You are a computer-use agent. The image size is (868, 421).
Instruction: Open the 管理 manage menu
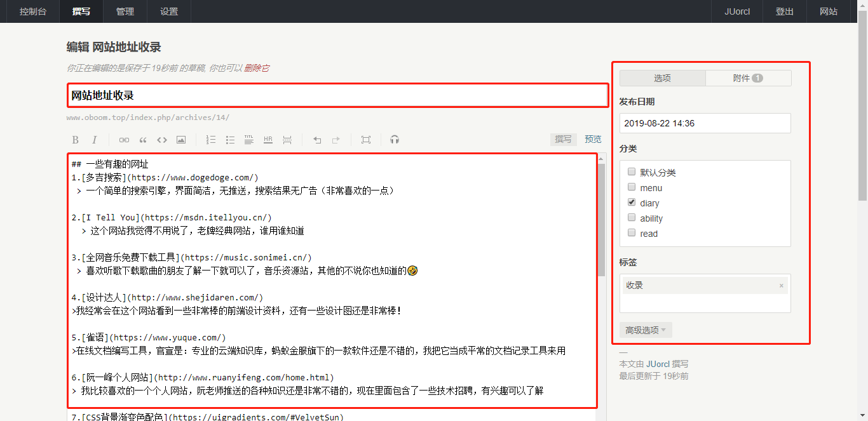point(125,11)
